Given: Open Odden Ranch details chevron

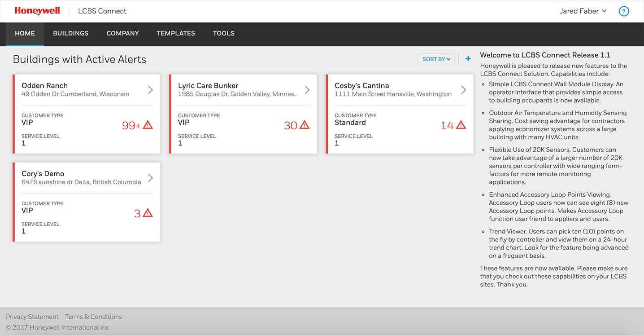Looking at the screenshot, I should click(151, 90).
